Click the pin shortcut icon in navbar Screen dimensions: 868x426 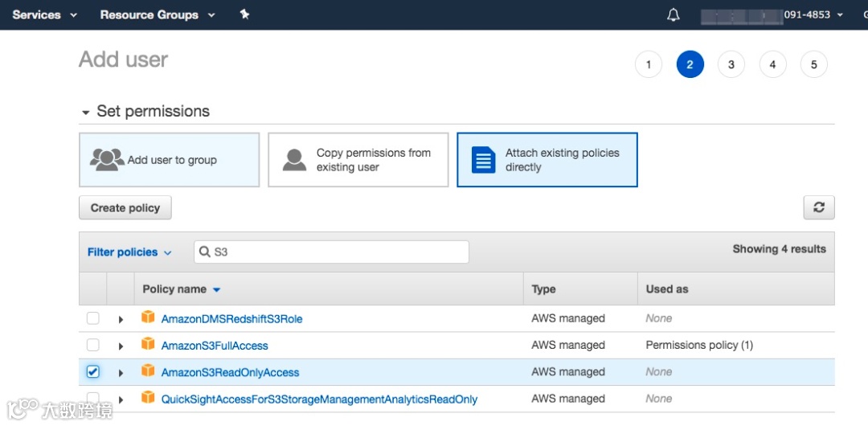tap(244, 14)
